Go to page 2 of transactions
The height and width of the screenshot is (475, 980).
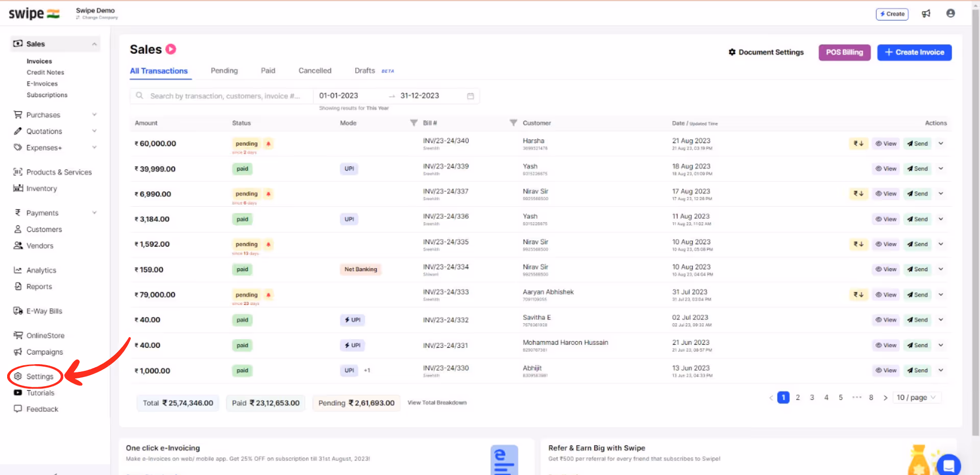point(798,397)
